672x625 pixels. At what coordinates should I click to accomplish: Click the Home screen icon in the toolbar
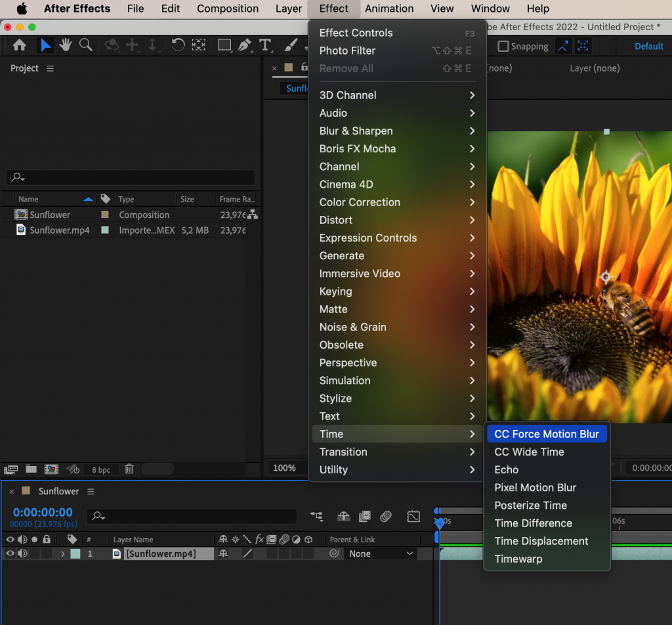tap(20, 45)
